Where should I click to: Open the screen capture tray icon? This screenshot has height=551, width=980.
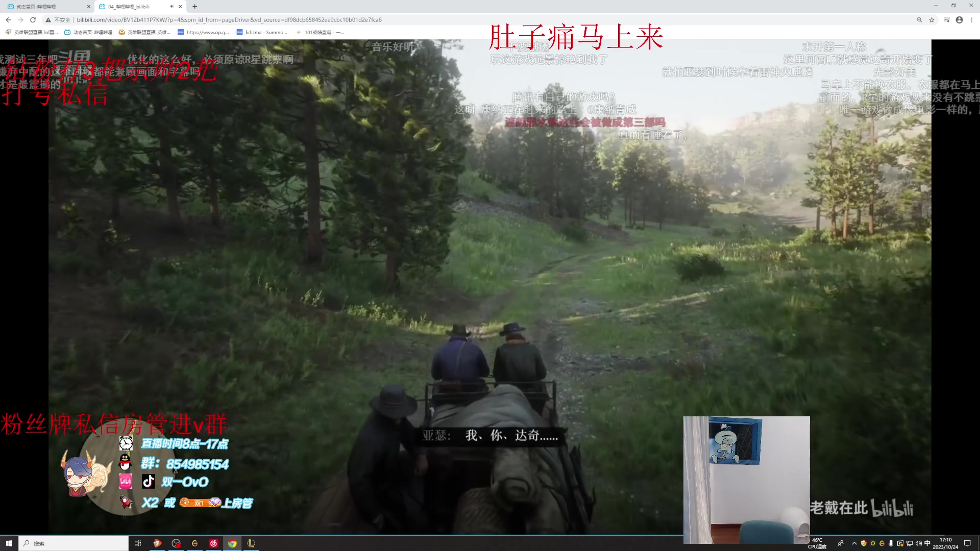point(900,543)
